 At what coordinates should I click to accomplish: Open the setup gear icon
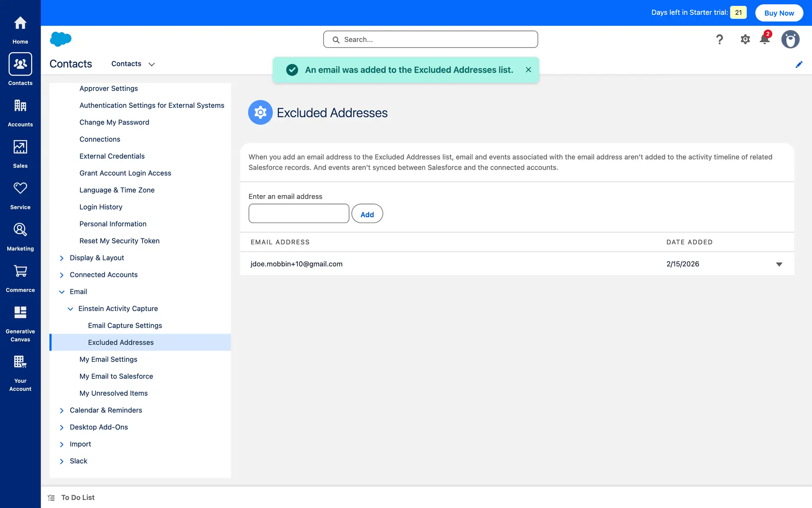745,39
